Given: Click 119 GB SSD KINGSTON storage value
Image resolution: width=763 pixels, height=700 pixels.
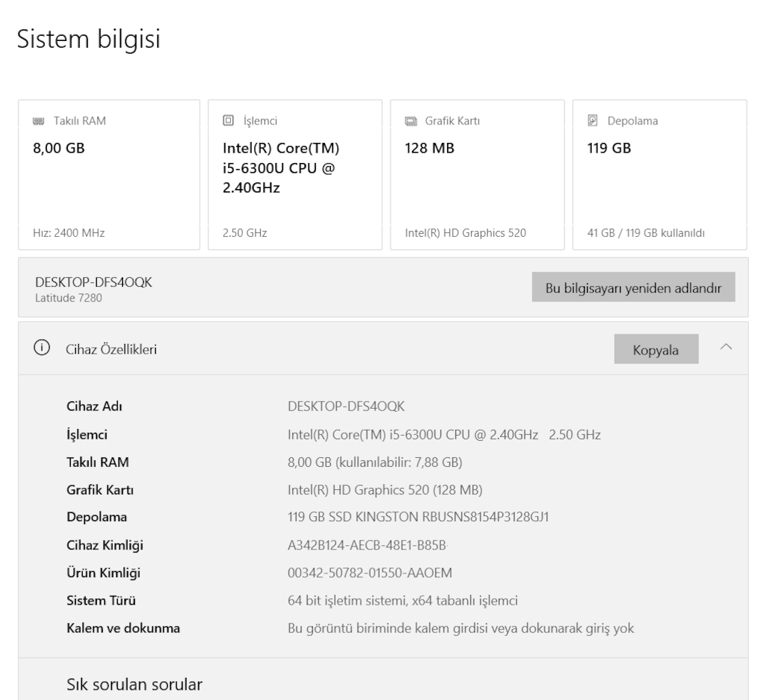Looking at the screenshot, I should (418, 517).
